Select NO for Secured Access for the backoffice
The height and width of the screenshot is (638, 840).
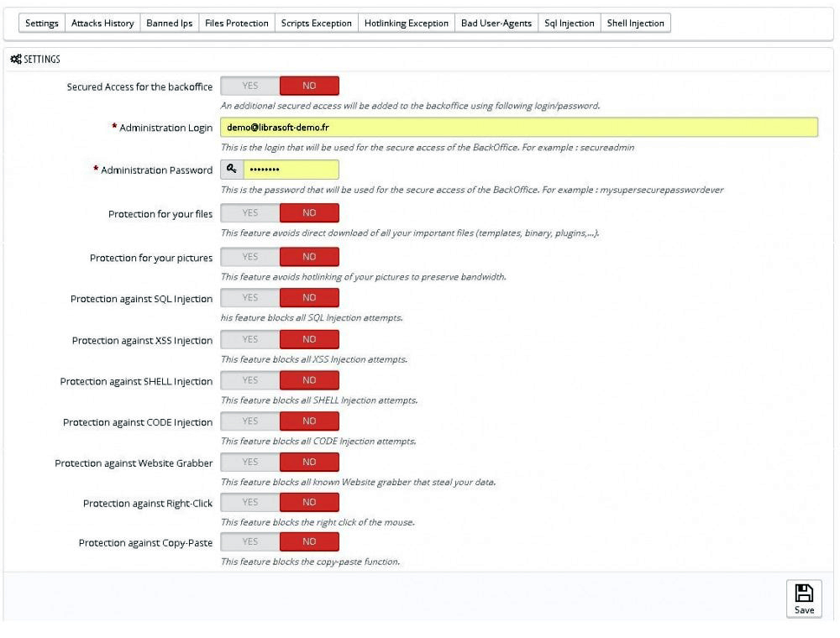click(309, 86)
